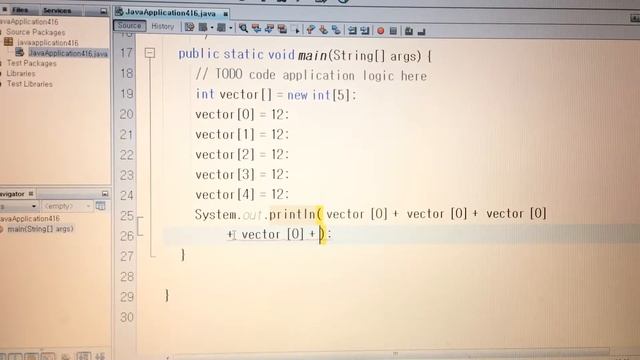Viewport: 640px width, 360px height.
Task: Click the Find Selection magnifier icon
Action: click(x=243, y=28)
